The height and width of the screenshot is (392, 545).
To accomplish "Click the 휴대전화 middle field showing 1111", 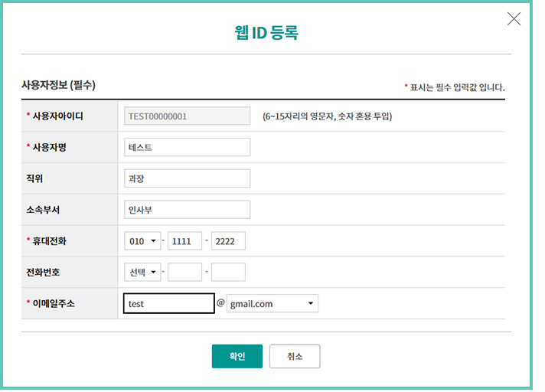I will 184,241.
